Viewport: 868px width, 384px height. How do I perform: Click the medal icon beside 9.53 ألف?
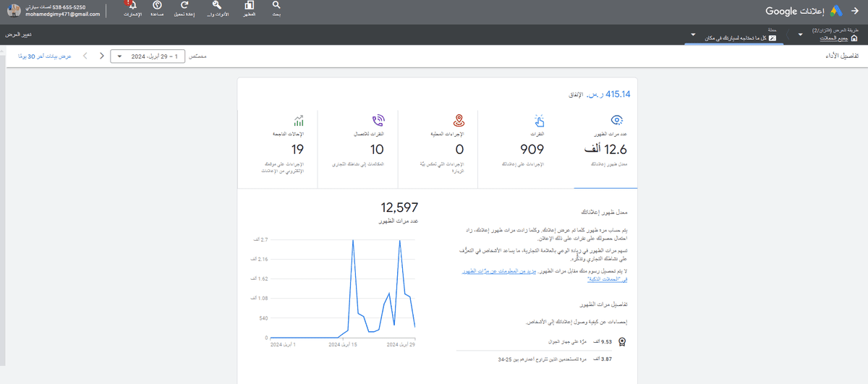621,342
